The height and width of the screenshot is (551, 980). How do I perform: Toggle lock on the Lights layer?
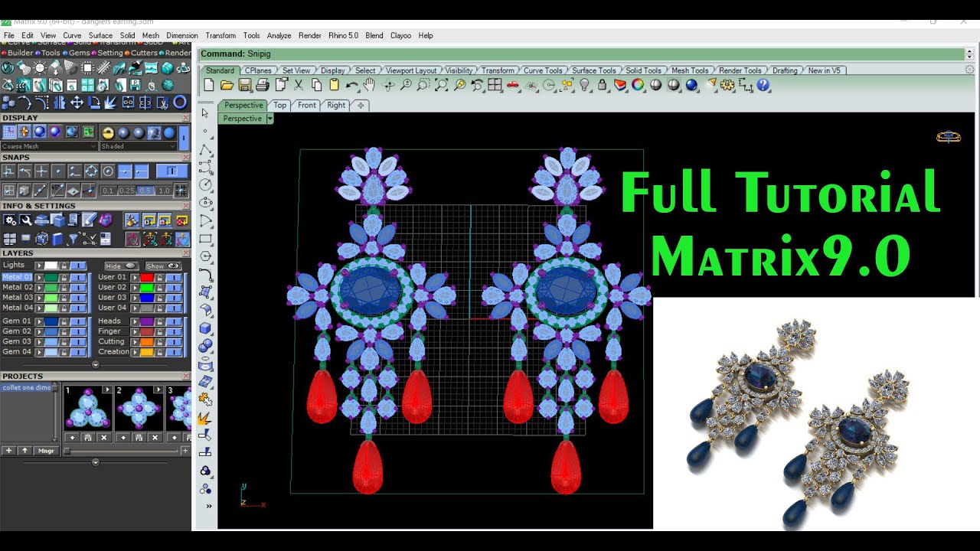65,266
